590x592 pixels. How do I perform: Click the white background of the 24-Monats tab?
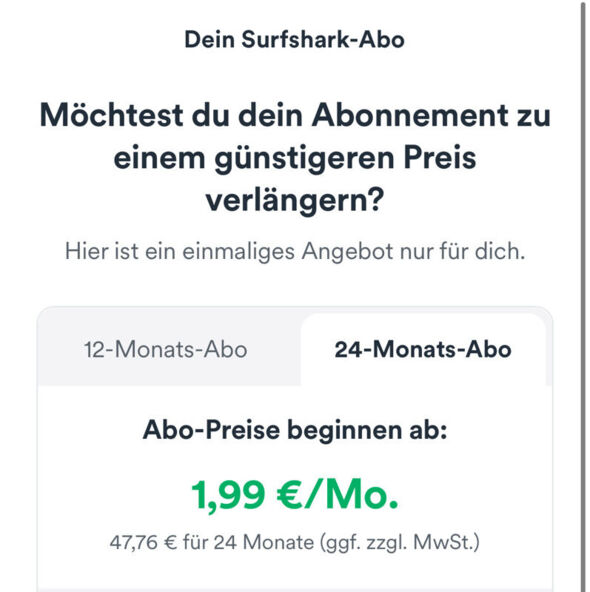[423, 374]
